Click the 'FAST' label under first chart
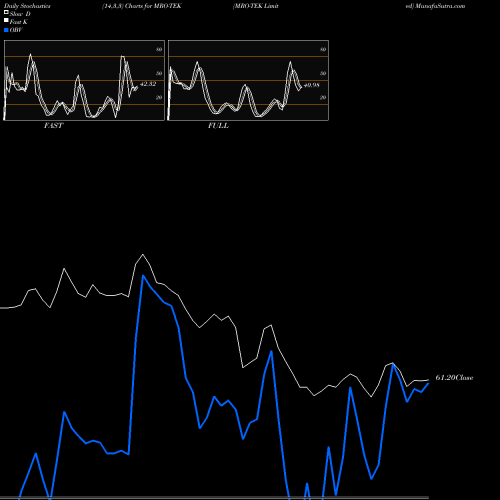This screenshot has width=500, height=500. (x=53, y=126)
